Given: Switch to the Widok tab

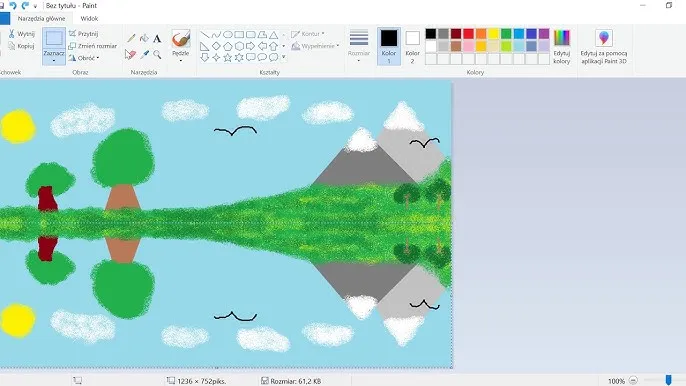Looking at the screenshot, I should [x=89, y=18].
